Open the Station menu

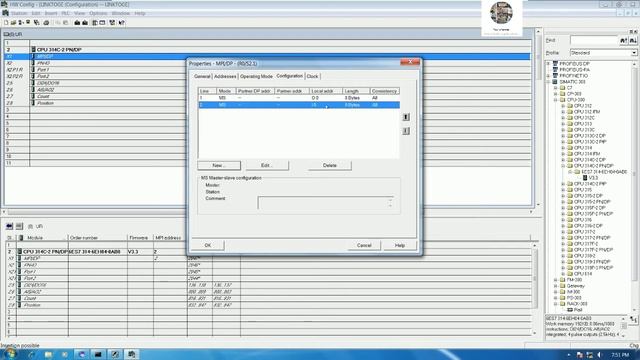click(19, 13)
